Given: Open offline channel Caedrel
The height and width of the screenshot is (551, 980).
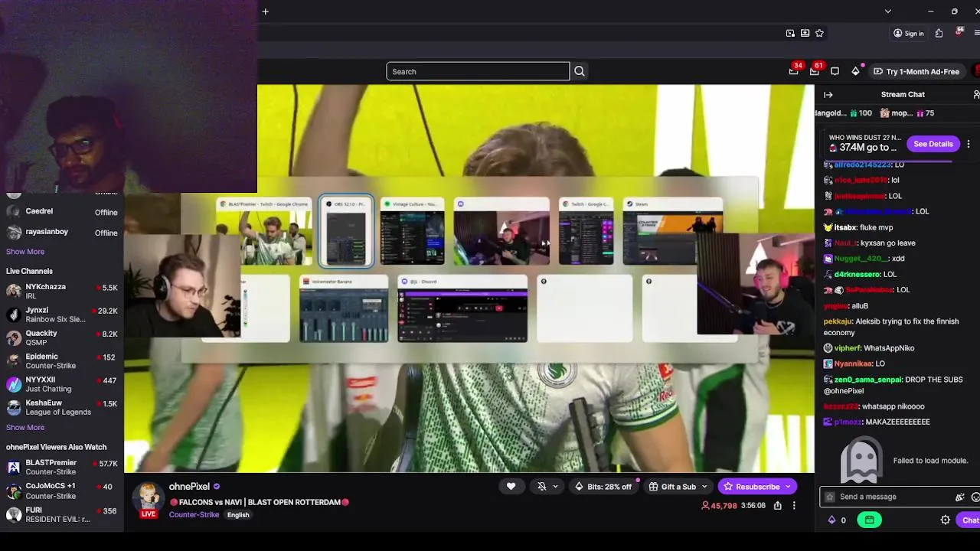Looking at the screenshot, I should (x=62, y=212).
